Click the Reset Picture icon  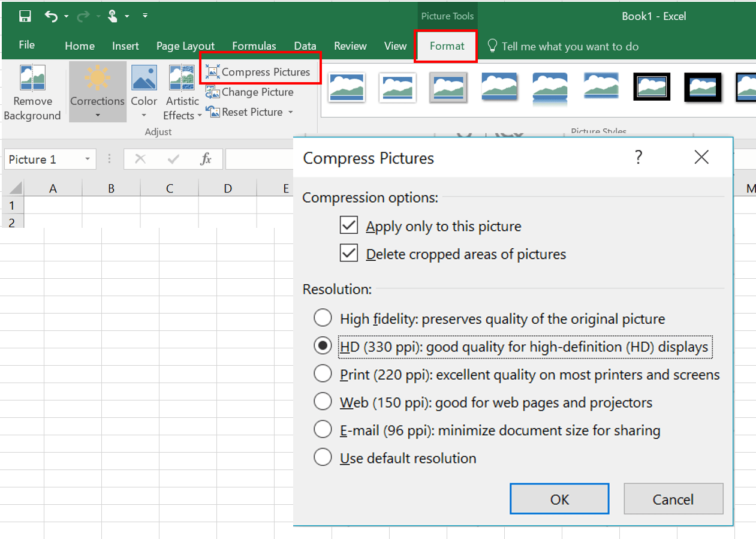coord(246,112)
